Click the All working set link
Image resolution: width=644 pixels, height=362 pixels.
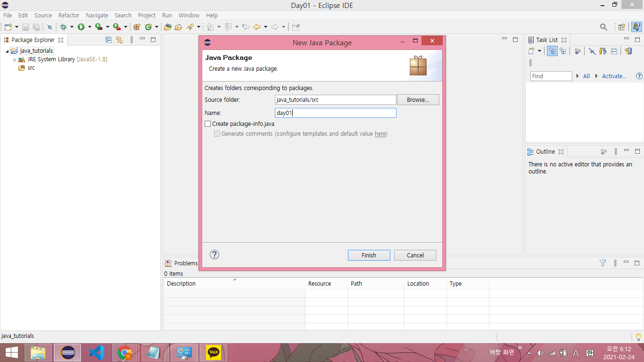[586, 76]
